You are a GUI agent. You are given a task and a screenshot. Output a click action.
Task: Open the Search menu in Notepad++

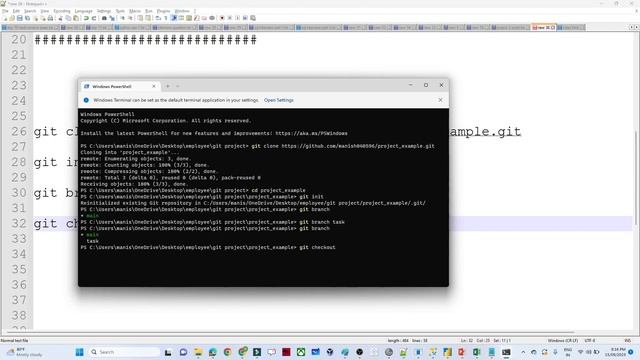coord(30,11)
